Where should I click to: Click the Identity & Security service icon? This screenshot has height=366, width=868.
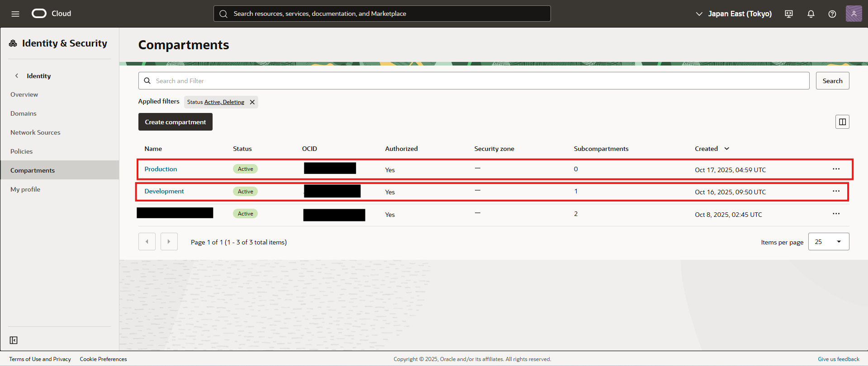point(13,43)
